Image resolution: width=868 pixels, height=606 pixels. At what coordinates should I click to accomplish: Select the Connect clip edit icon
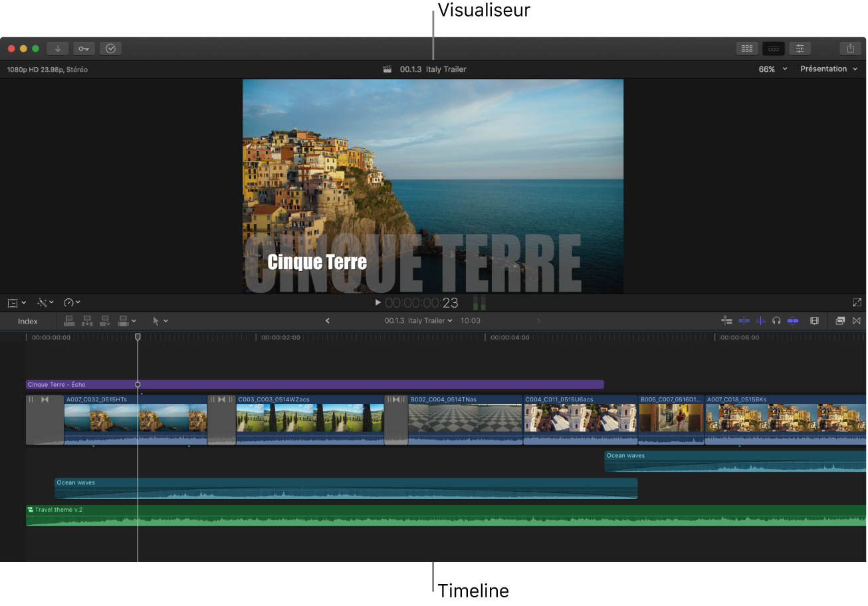pos(69,320)
